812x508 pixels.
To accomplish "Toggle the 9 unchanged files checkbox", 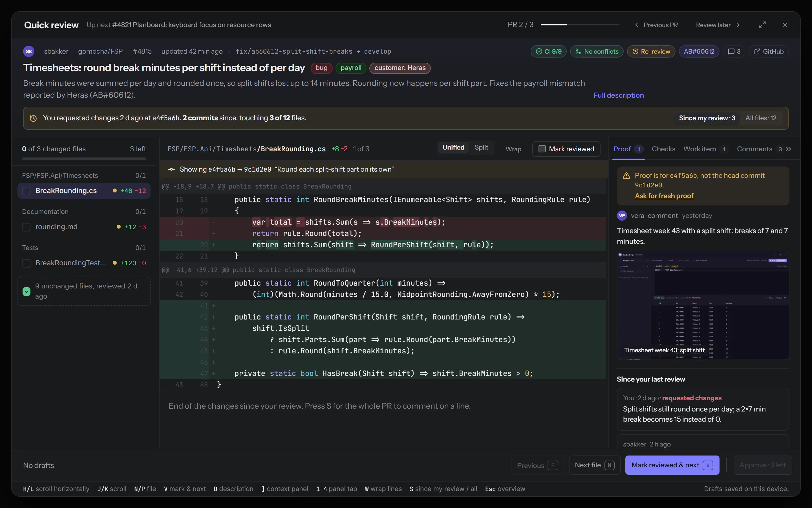I will tap(27, 291).
